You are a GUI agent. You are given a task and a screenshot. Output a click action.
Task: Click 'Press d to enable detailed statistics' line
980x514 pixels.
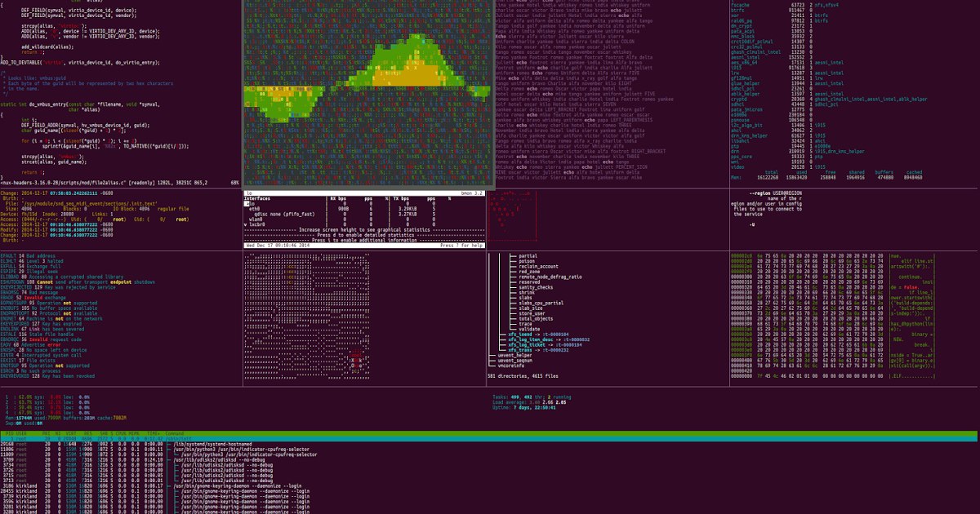click(366, 235)
